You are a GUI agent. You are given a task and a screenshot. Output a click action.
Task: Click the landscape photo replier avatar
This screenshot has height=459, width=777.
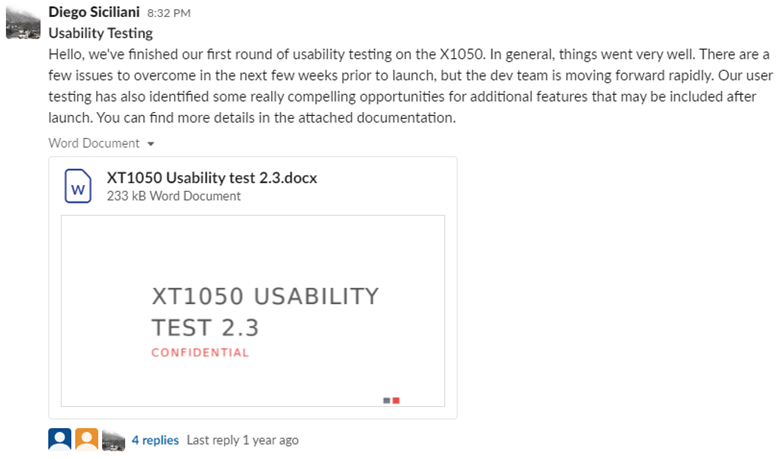pyautogui.click(x=113, y=440)
